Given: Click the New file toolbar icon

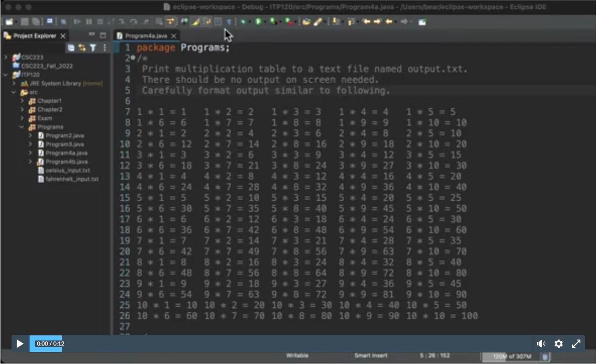Looking at the screenshot, I should (x=9, y=22).
